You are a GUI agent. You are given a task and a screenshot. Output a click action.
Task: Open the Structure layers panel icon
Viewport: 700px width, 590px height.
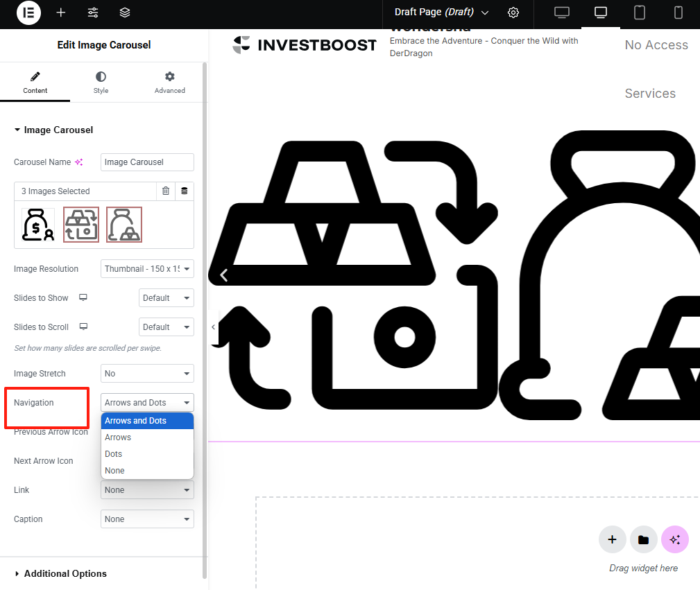(x=125, y=12)
